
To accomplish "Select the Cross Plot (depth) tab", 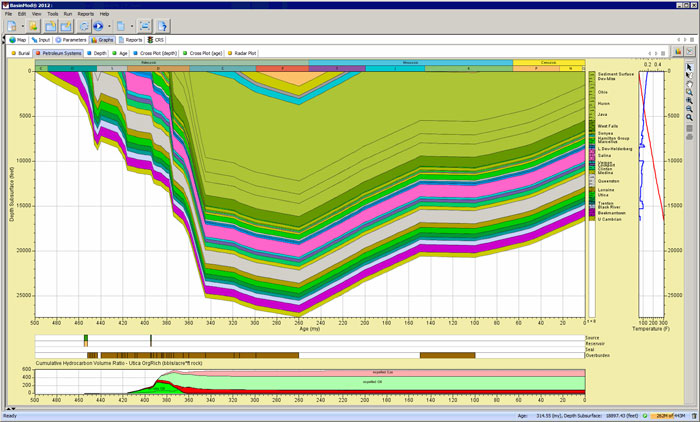I will tap(157, 52).
